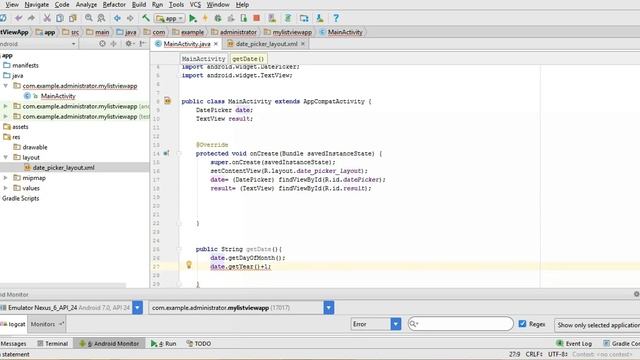Select MainActivity in project tree

(x=58, y=96)
